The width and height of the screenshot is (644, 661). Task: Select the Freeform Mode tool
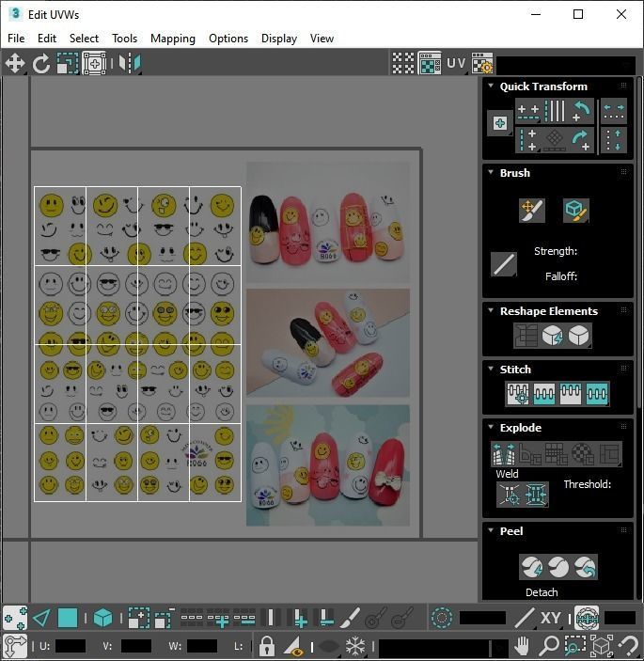click(94, 64)
